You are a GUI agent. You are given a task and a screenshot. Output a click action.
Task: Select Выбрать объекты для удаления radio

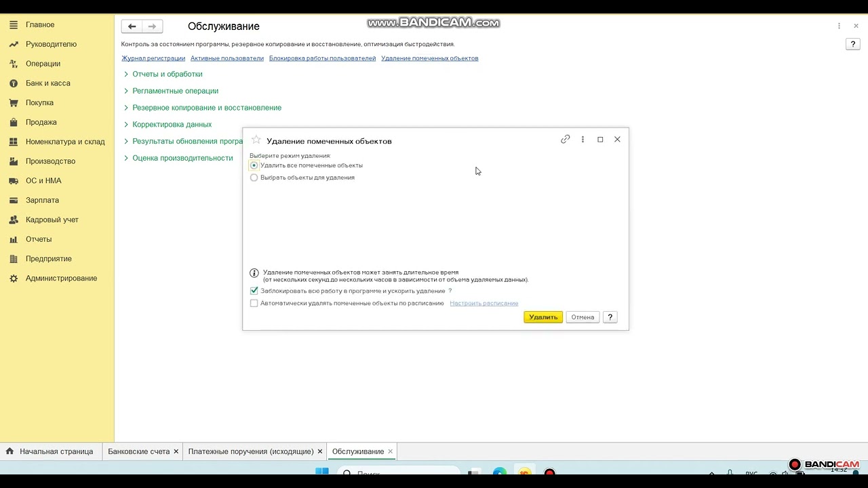254,178
